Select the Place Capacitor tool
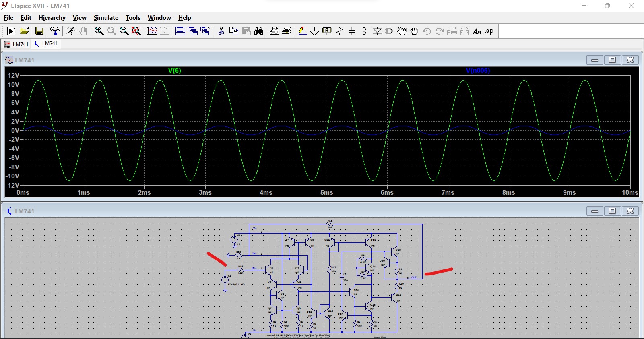644x339 pixels. [352, 31]
